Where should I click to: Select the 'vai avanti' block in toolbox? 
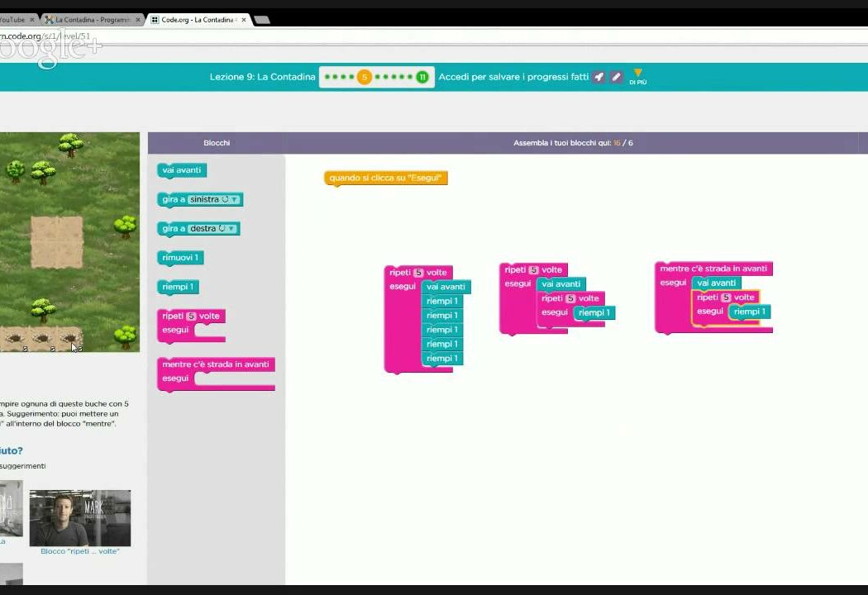[181, 170]
